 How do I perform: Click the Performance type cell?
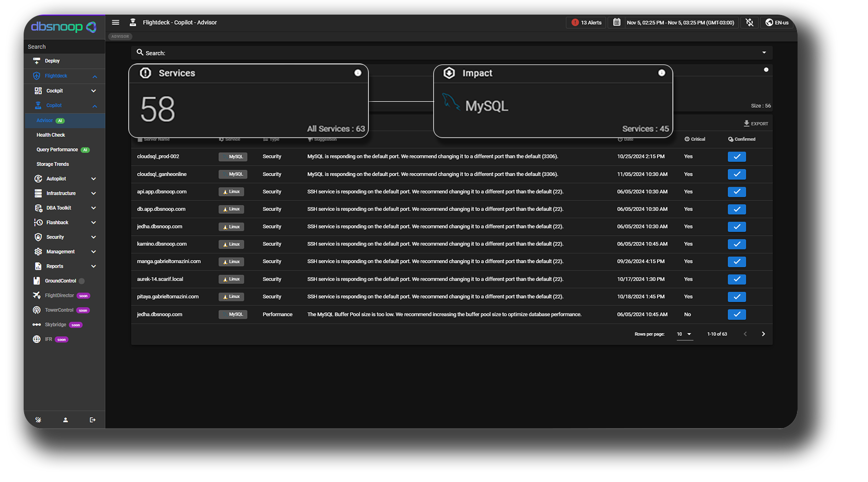[x=277, y=314]
